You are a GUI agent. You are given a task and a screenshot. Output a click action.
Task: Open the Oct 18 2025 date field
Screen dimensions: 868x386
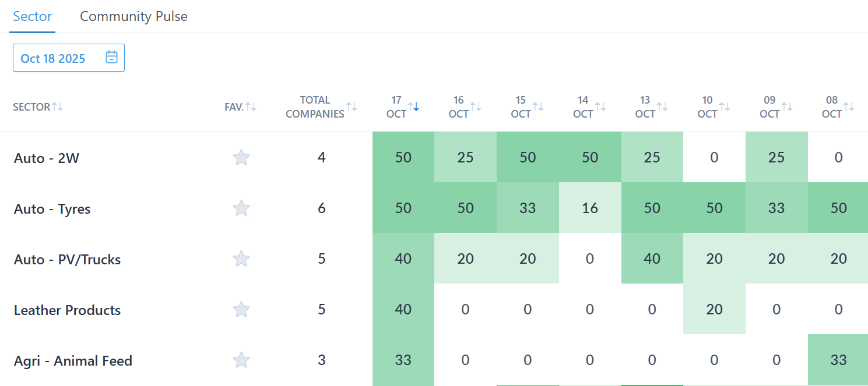(x=54, y=58)
